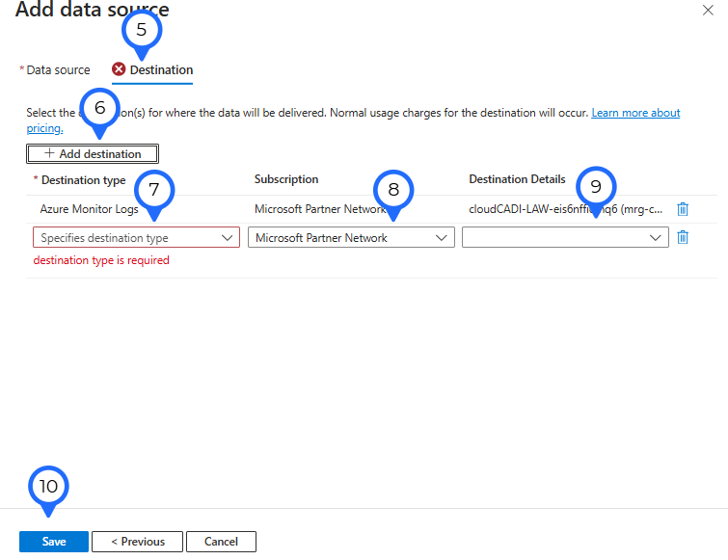This screenshot has height=560, width=728.
Task: Open the Learn more about pricing link
Action: tap(635, 114)
